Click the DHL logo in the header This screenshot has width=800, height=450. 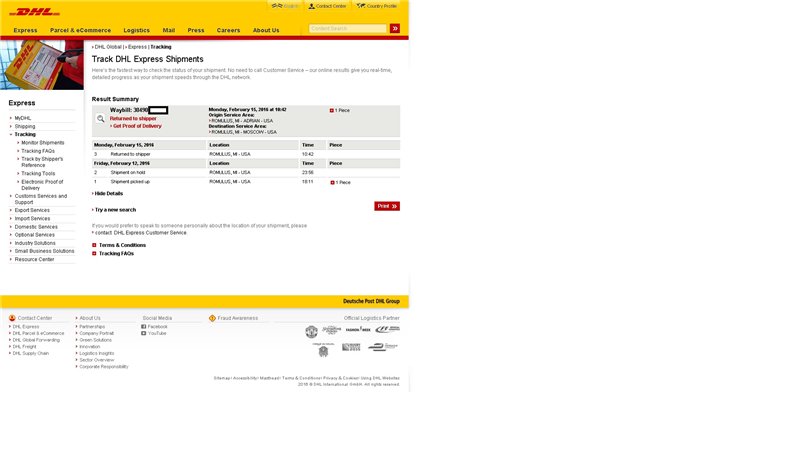tap(34, 13)
